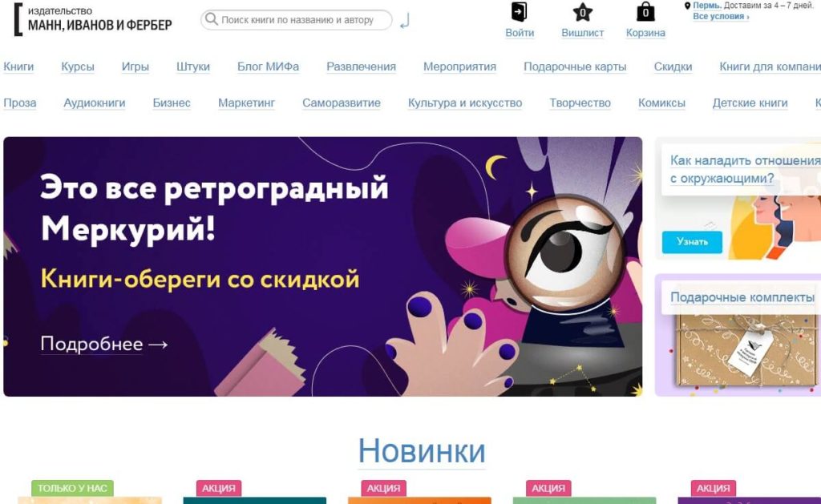Click the Подробнее arrow on the banner
Viewport: 821px width, 504px height.
point(158,345)
